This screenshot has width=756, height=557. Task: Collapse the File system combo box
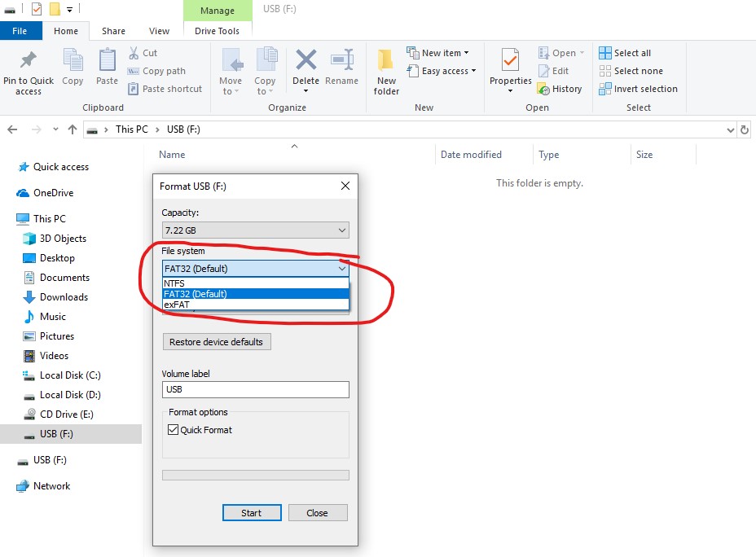(256, 269)
